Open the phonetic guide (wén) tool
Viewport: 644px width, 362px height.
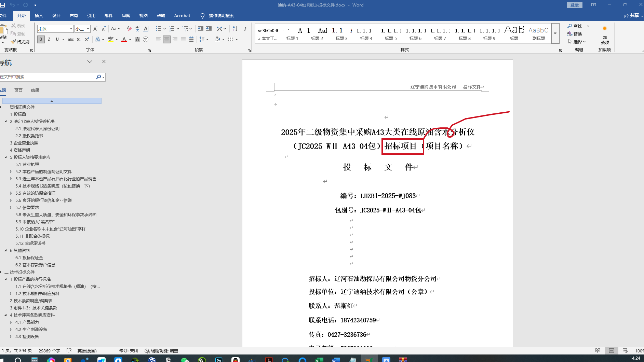coord(137,29)
